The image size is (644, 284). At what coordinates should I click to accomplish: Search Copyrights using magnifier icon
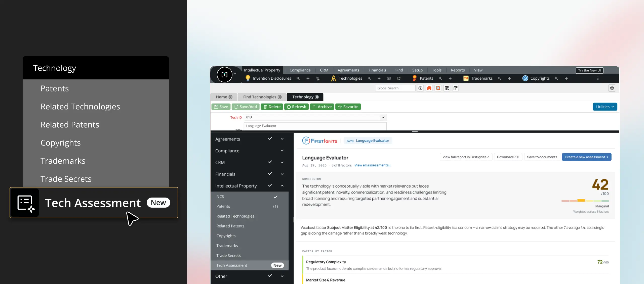click(x=556, y=78)
